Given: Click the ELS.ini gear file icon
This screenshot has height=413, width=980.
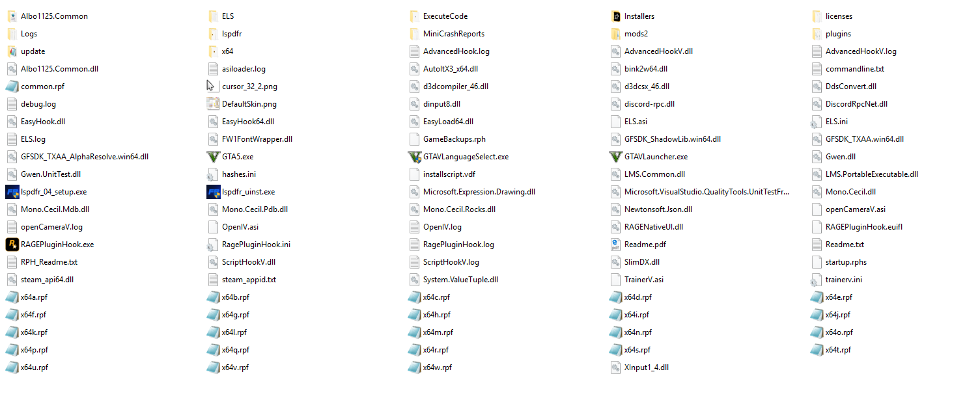Looking at the screenshot, I should (817, 122).
